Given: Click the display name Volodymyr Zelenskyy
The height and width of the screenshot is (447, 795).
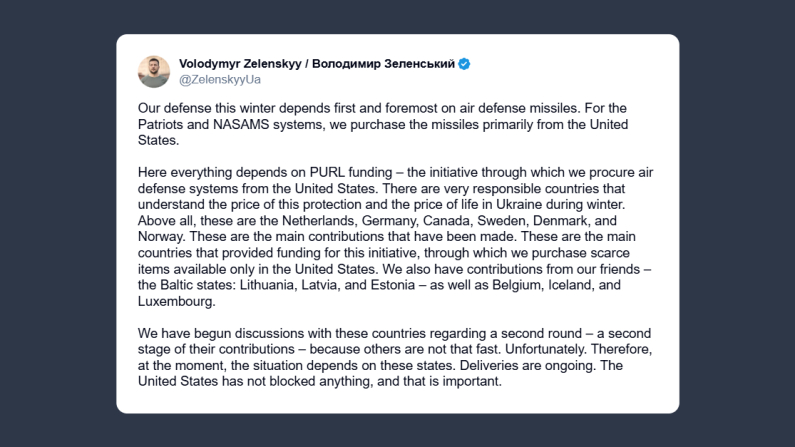Looking at the screenshot, I should [x=241, y=64].
